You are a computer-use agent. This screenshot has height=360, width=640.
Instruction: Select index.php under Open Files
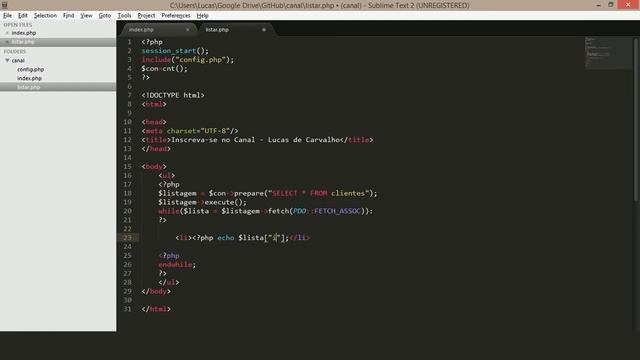pos(24,33)
